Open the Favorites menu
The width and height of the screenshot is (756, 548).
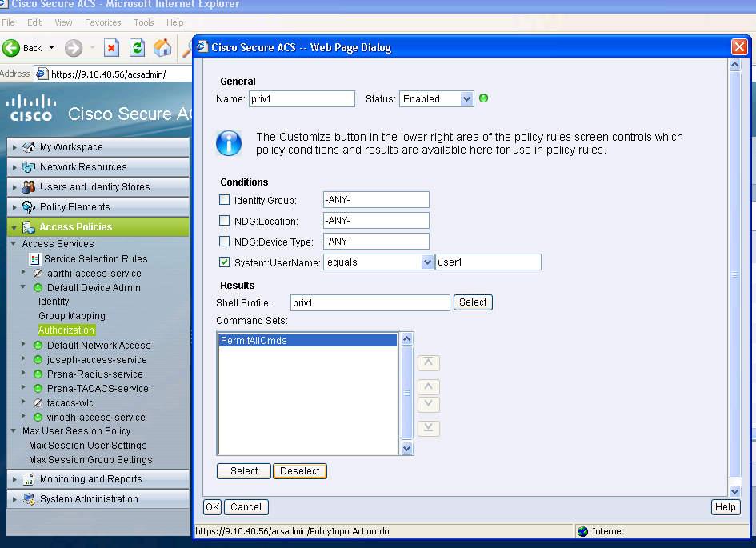[102, 22]
